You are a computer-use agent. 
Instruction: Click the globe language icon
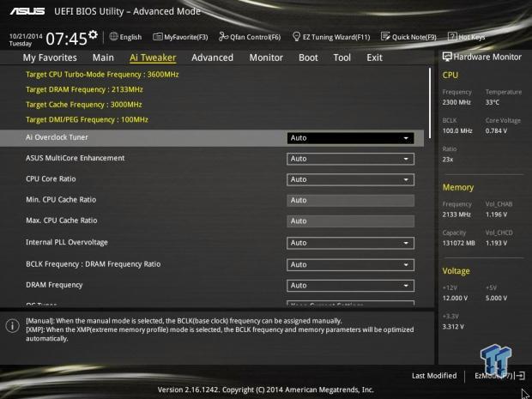click(x=113, y=36)
